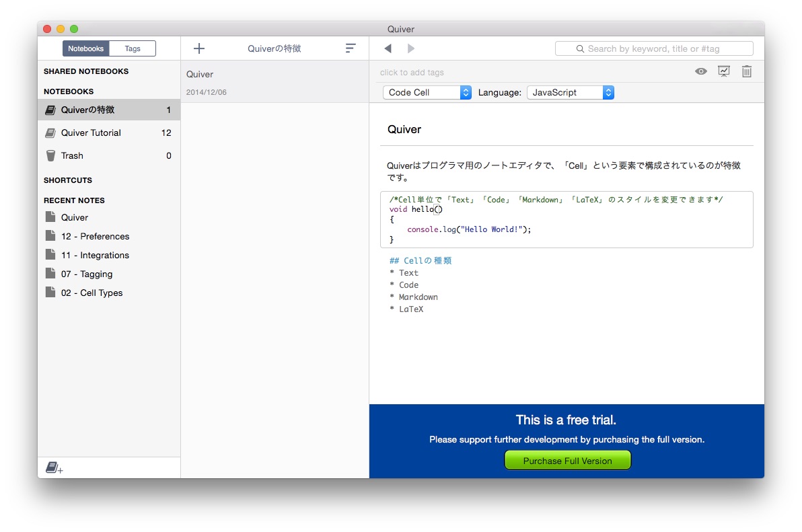Minimize the window with the yellow button
This screenshot has height=532, width=802.
click(x=61, y=29)
